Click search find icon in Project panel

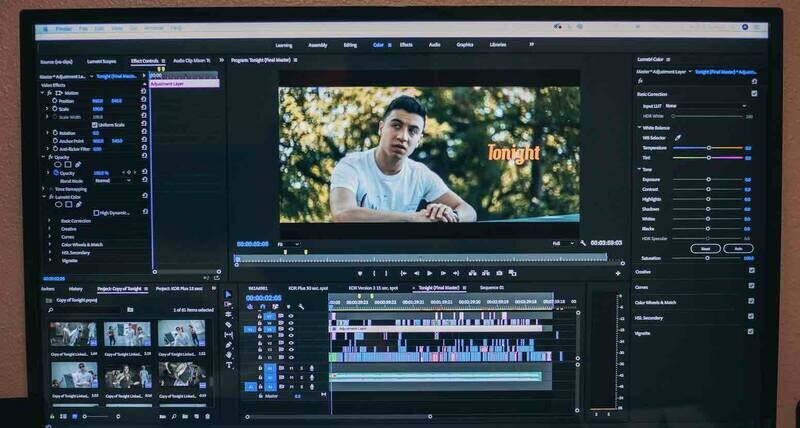[x=174, y=417]
